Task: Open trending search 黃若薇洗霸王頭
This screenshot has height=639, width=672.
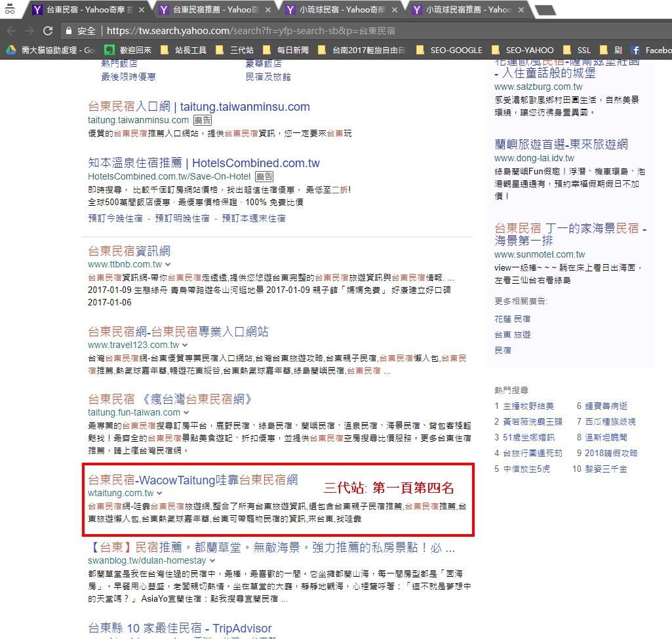Action: click(532, 422)
